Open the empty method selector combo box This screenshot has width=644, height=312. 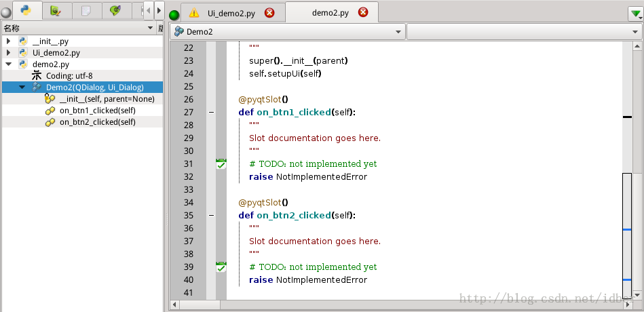525,32
